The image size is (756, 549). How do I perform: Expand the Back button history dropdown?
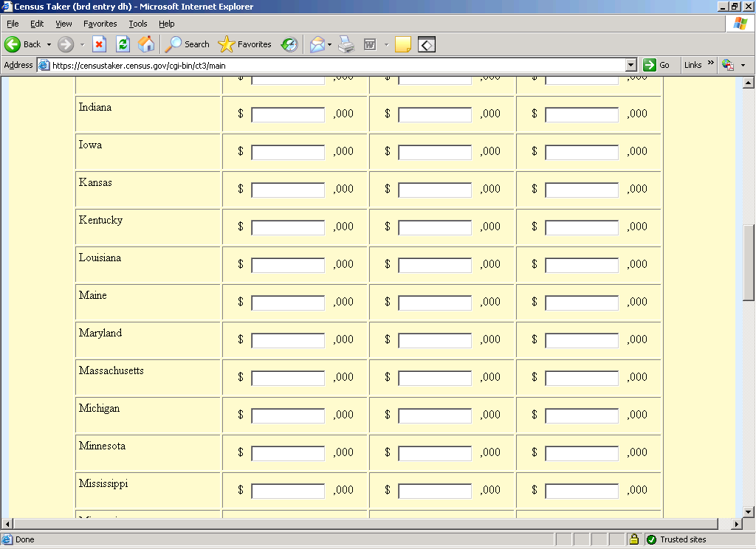pos(49,44)
